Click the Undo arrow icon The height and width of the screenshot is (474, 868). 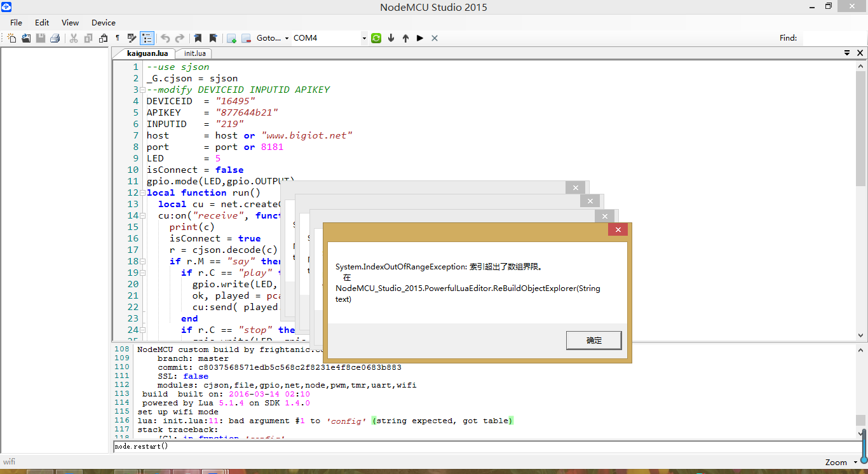165,38
